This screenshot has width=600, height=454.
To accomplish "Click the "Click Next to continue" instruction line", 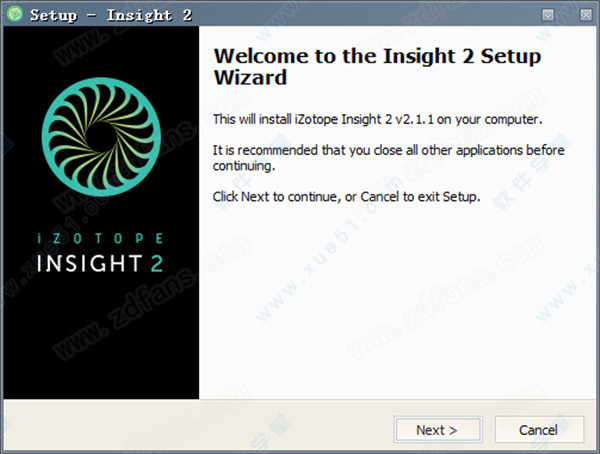I will [x=346, y=197].
